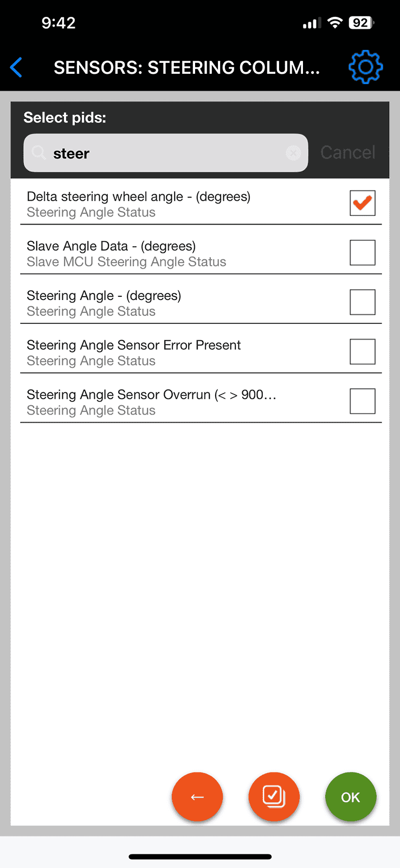Enable the Steering Angle degrees checkbox
Viewport: 400px width, 868px height.
click(363, 302)
